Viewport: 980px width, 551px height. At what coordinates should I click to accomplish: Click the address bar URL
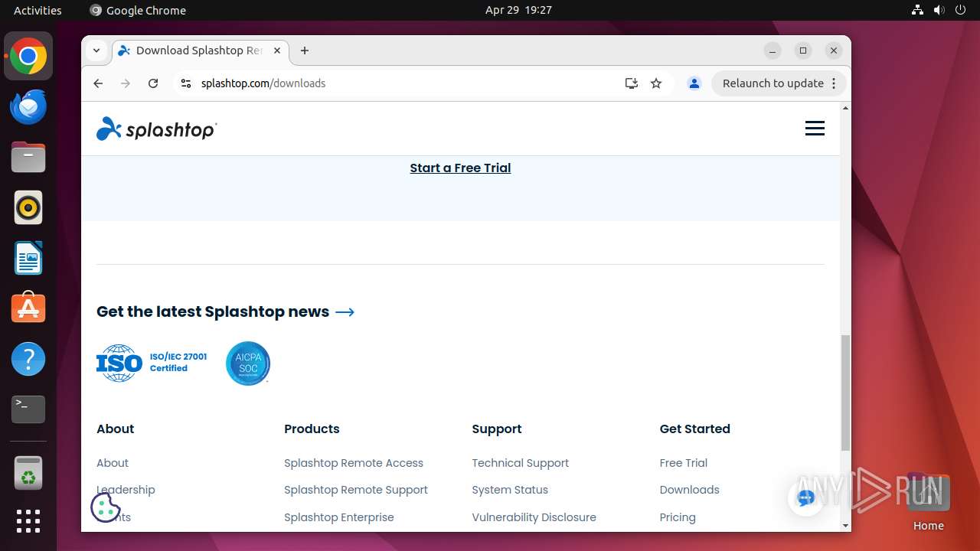pos(263,83)
